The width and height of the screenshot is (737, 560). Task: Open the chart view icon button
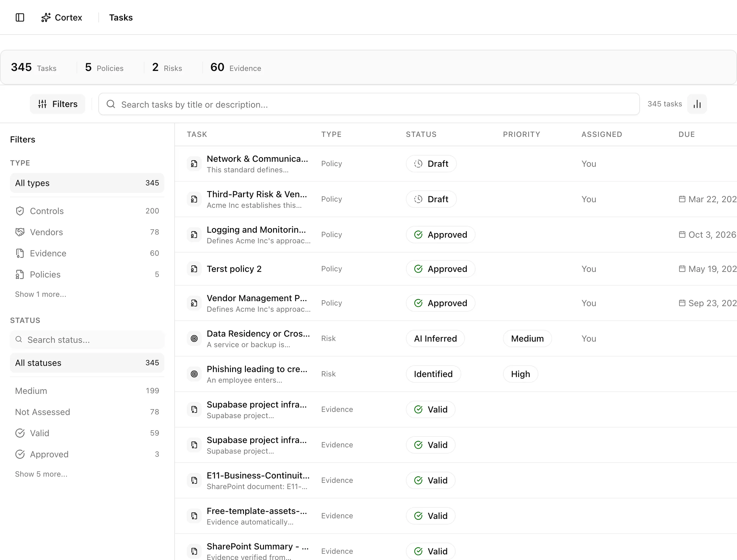click(x=697, y=104)
